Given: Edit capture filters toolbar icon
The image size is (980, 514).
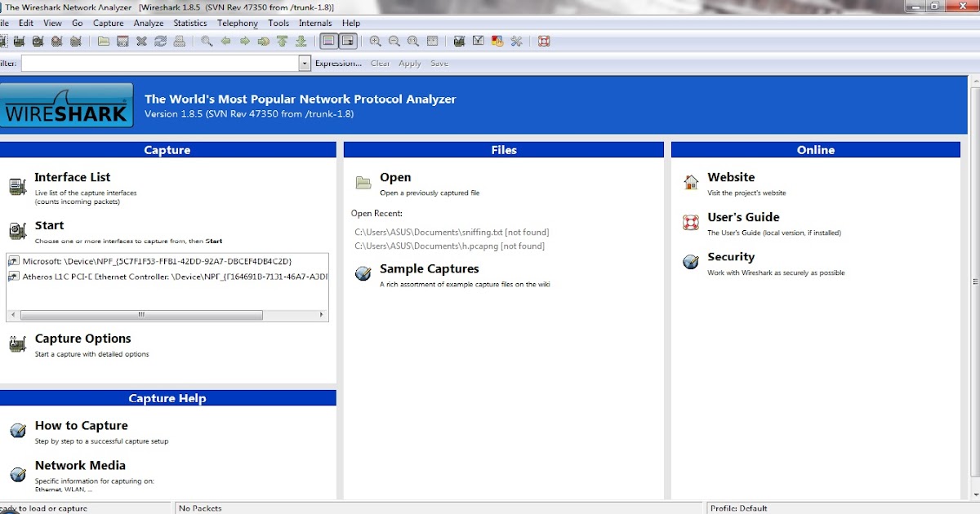Looking at the screenshot, I should pos(459,41).
